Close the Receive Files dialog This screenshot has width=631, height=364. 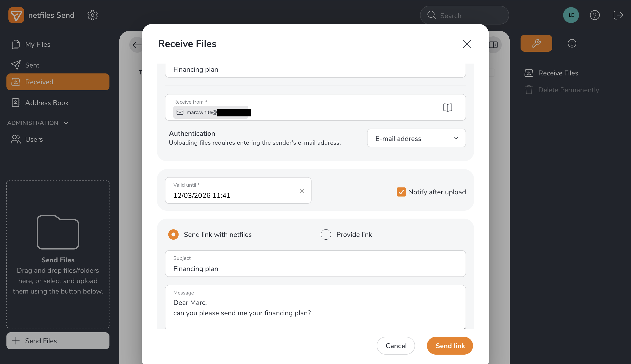(467, 44)
